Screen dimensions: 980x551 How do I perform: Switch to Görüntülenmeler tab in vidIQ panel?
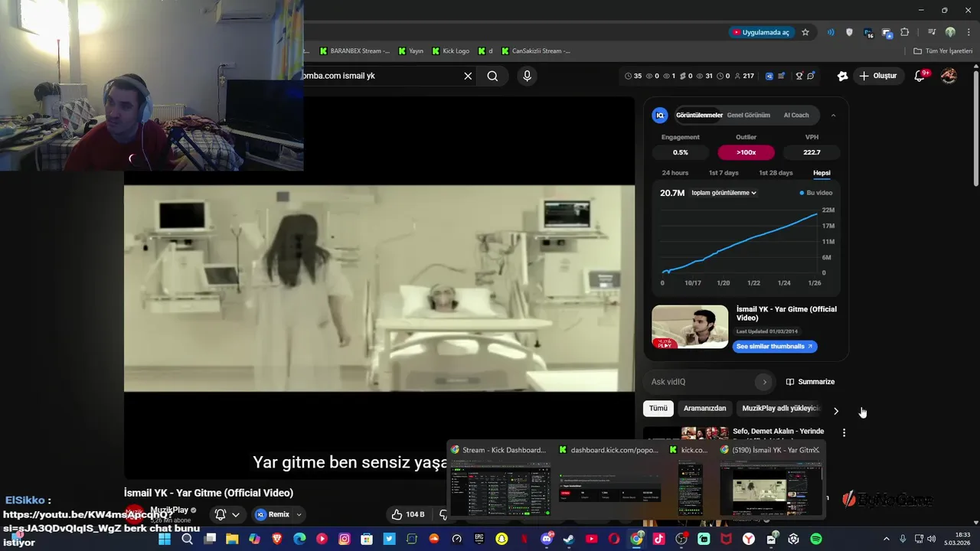point(699,115)
